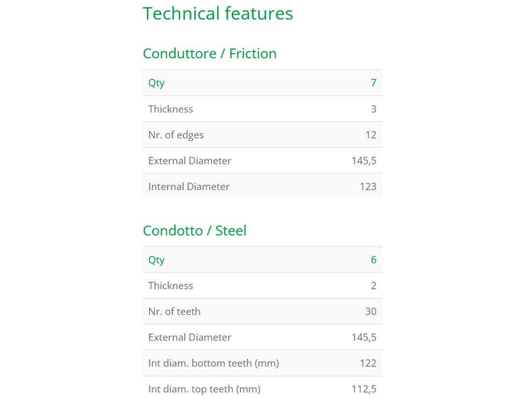This screenshot has height=399, width=532.
Task: Select Int diam. bottom teeth label
Action: pos(214,363)
